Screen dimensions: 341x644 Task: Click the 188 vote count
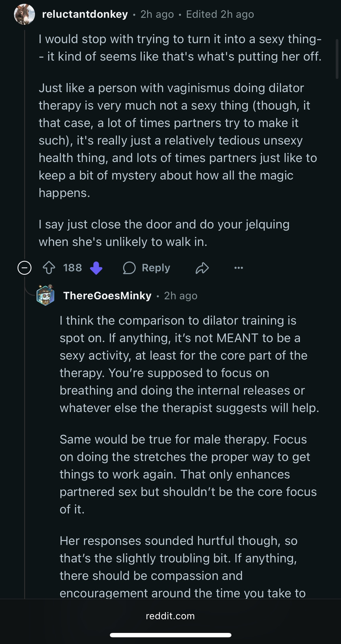click(73, 268)
